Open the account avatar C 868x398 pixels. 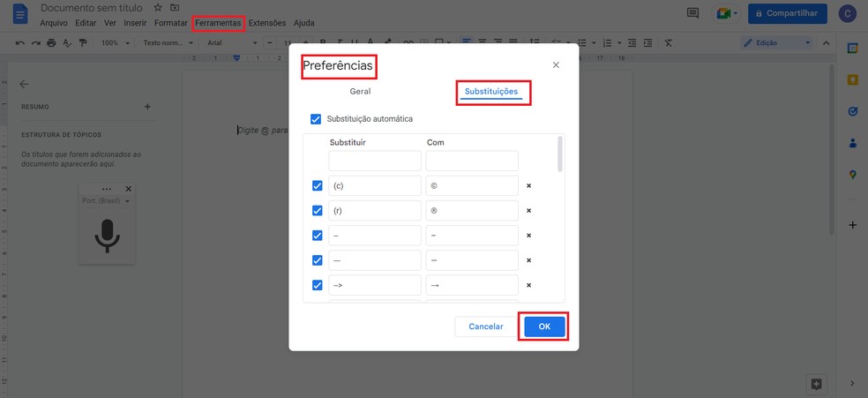pos(847,13)
